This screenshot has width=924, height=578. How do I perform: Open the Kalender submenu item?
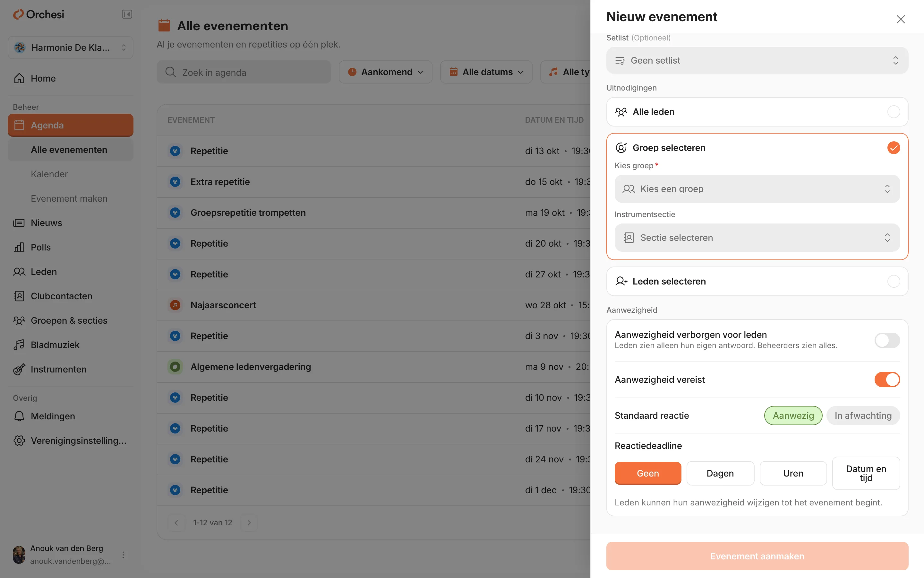click(70, 174)
